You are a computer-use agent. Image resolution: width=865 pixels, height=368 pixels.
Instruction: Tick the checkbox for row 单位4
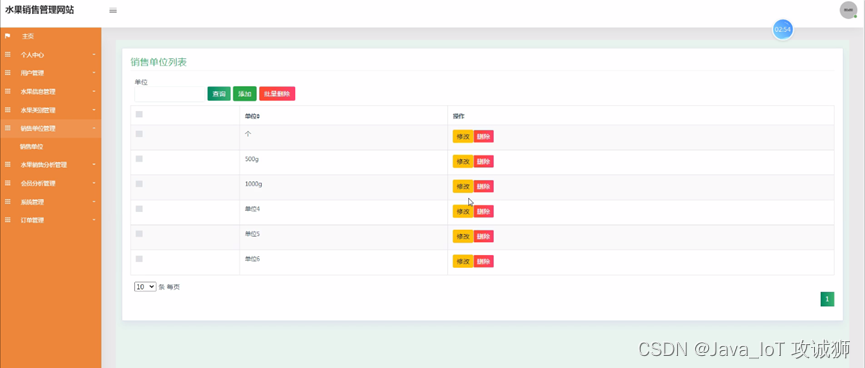139,209
